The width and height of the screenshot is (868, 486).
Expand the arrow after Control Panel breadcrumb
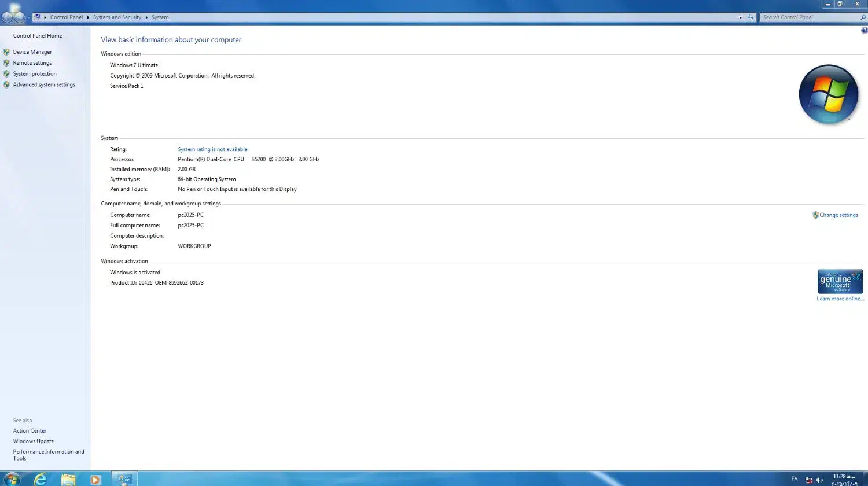click(88, 17)
